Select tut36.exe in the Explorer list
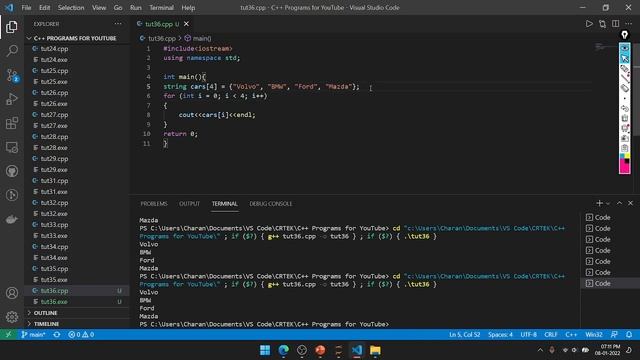 (77, 302)
